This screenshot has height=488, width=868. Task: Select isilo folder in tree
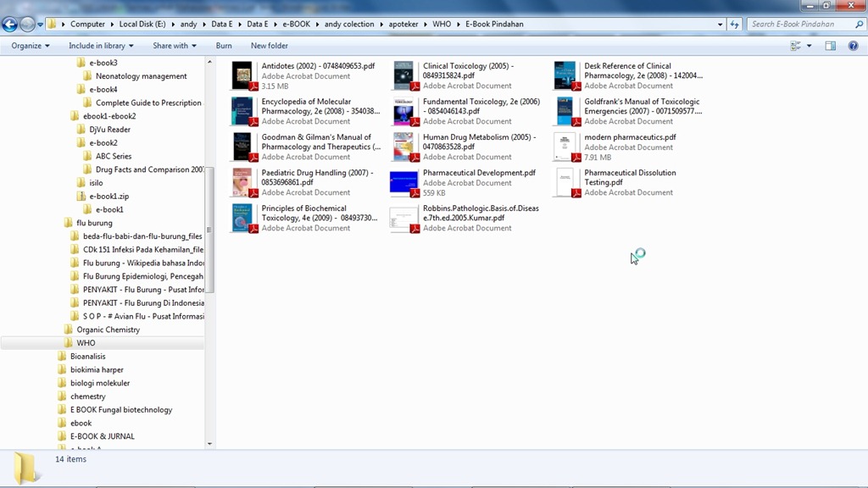[x=96, y=183]
